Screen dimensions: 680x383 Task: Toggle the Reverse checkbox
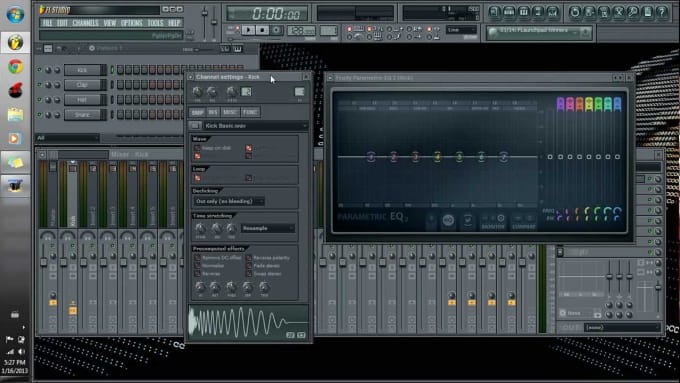point(197,274)
